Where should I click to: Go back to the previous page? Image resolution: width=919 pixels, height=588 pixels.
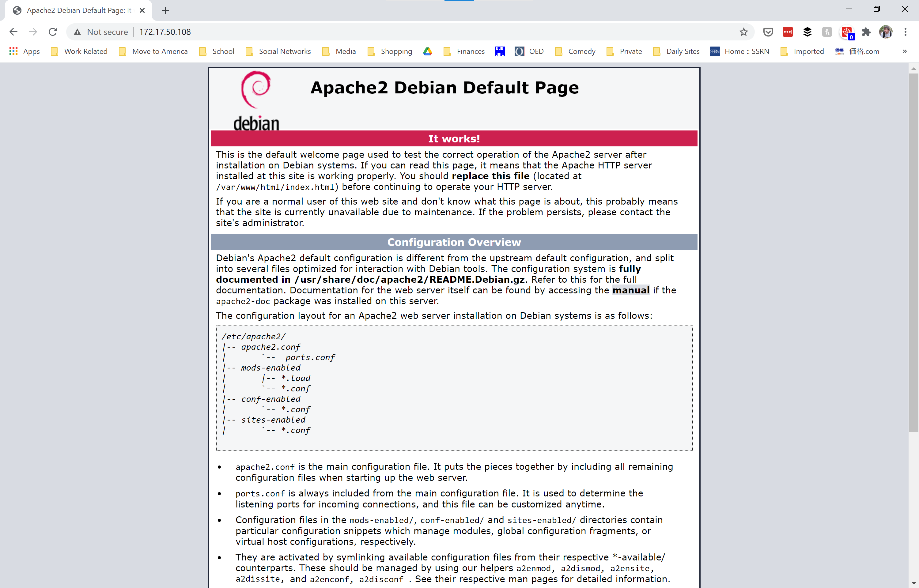coord(13,32)
